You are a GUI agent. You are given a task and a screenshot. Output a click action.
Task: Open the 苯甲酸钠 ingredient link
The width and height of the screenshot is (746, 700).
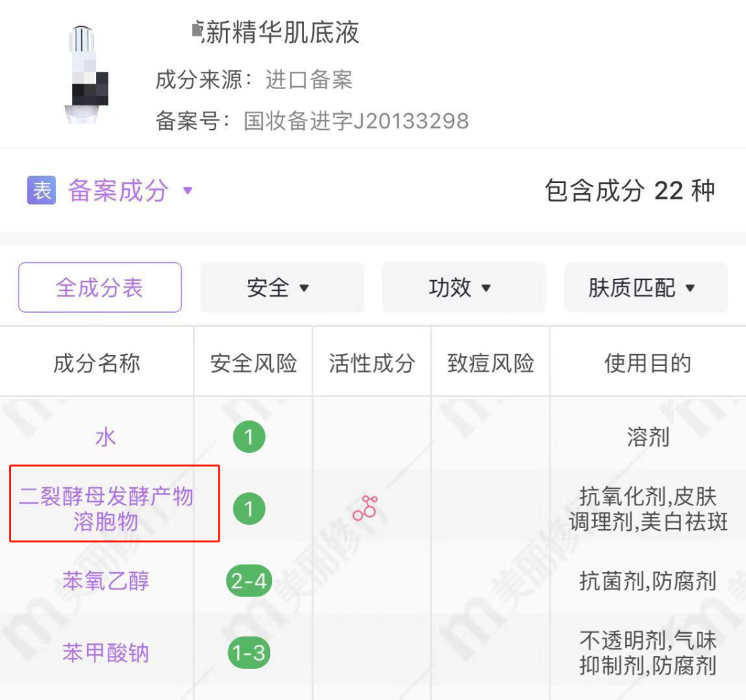106,653
